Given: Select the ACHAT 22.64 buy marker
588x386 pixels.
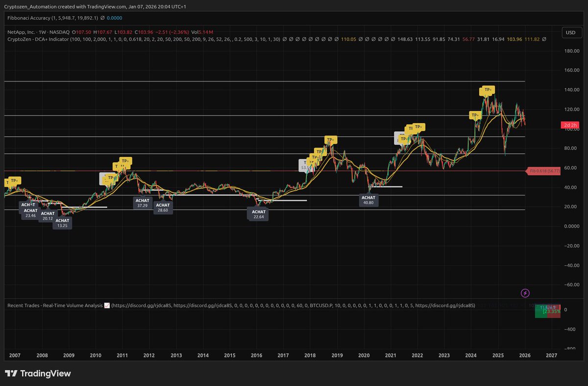Looking at the screenshot, I should tap(259, 214).
